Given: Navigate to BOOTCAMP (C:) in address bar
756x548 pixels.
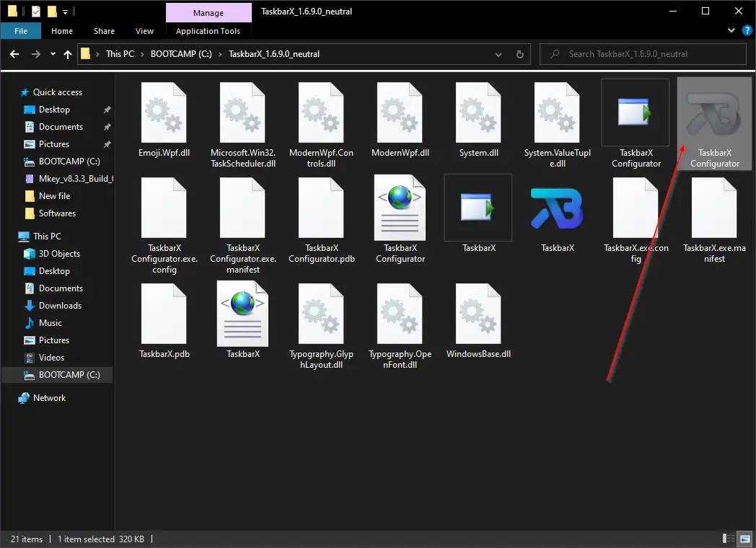Looking at the screenshot, I should [181, 54].
